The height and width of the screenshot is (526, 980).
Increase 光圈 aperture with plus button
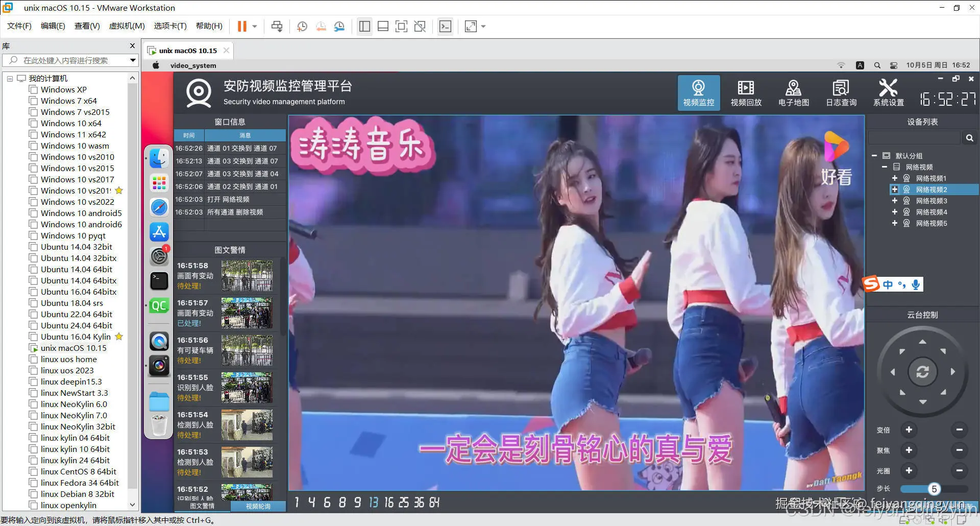pos(909,471)
